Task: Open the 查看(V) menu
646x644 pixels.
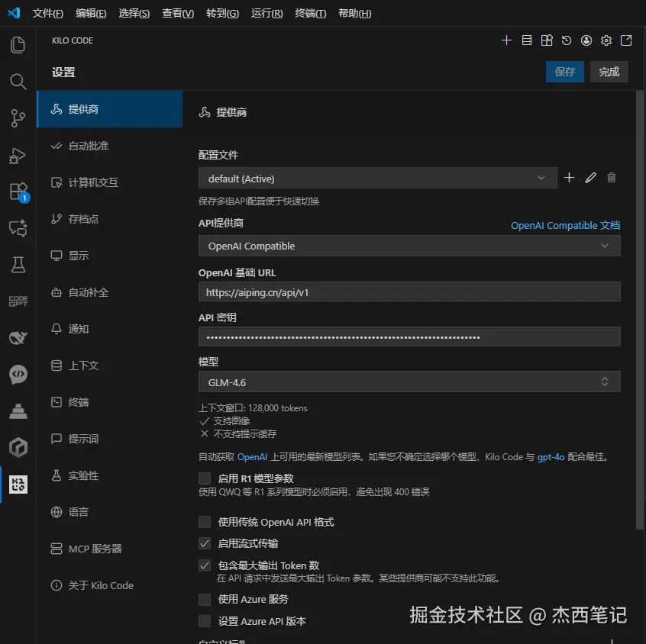Action: click(178, 13)
